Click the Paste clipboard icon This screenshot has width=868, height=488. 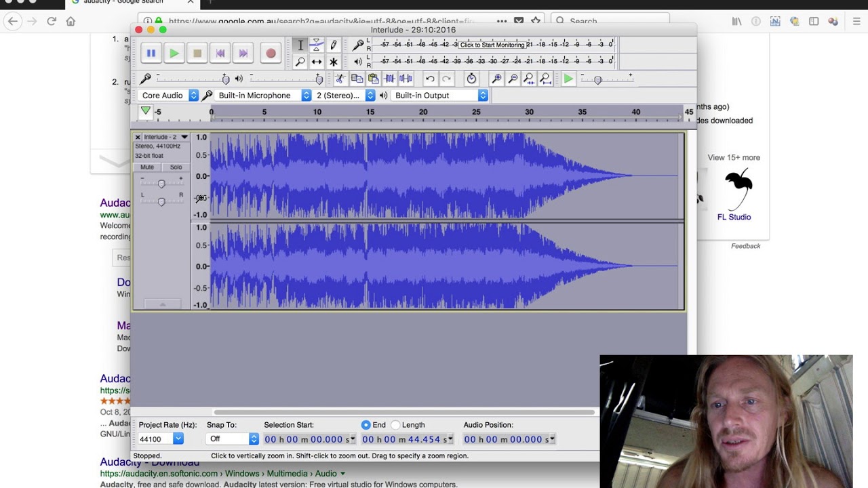pyautogui.click(x=373, y=79)
